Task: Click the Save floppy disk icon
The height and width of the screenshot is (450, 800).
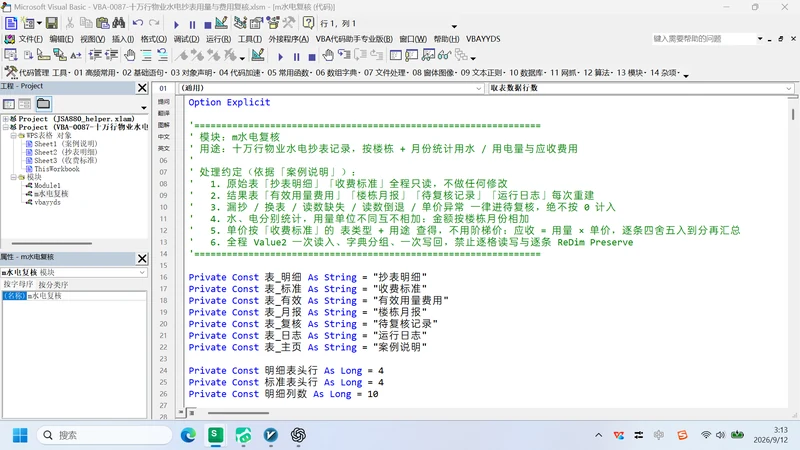Action: coord(52,23)
